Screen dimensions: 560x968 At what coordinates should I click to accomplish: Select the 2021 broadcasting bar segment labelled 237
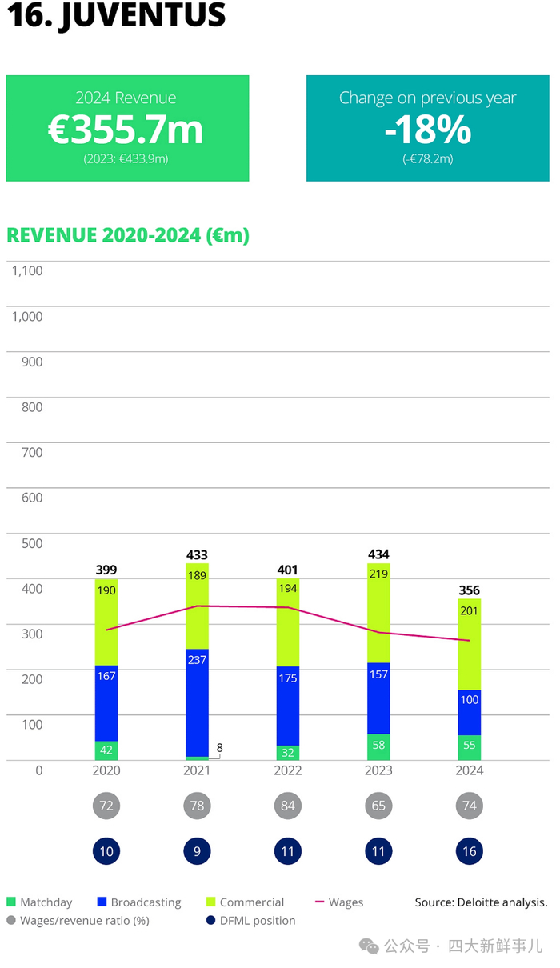click(x=197, y=702)
